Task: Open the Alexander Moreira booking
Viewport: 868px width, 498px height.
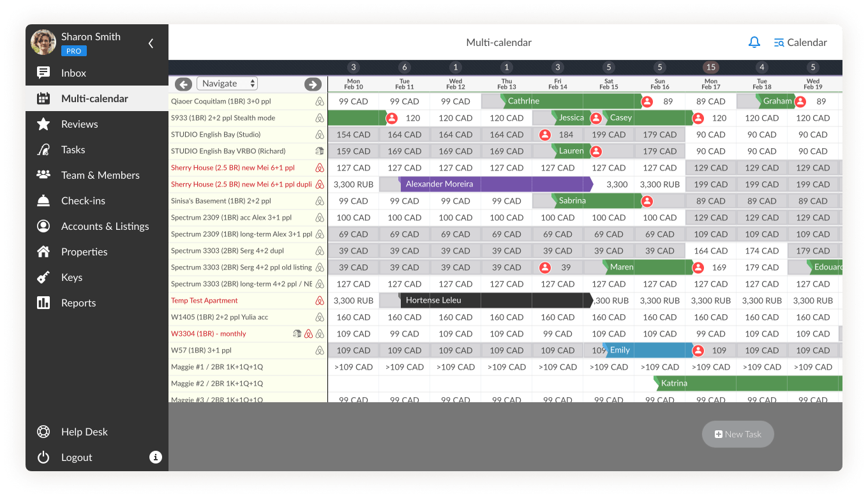Action: coord(495,184)
